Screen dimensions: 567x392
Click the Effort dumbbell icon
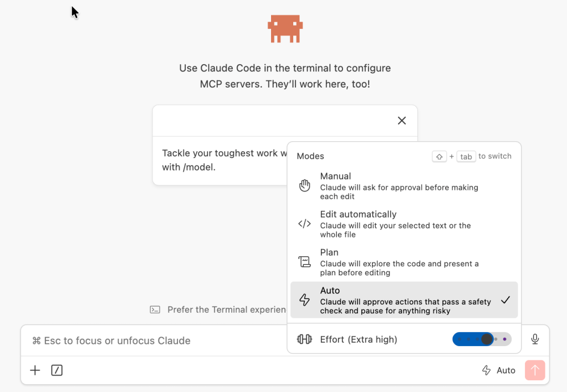[304, 339]
